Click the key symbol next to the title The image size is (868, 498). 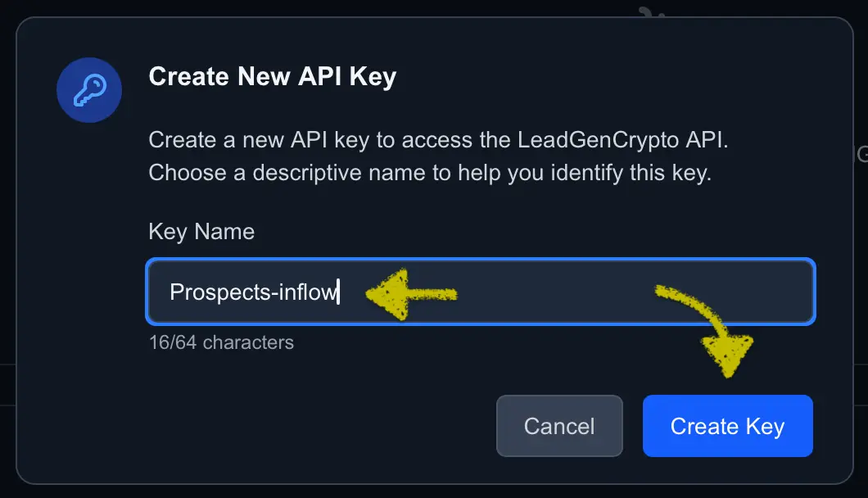point(88,90)
